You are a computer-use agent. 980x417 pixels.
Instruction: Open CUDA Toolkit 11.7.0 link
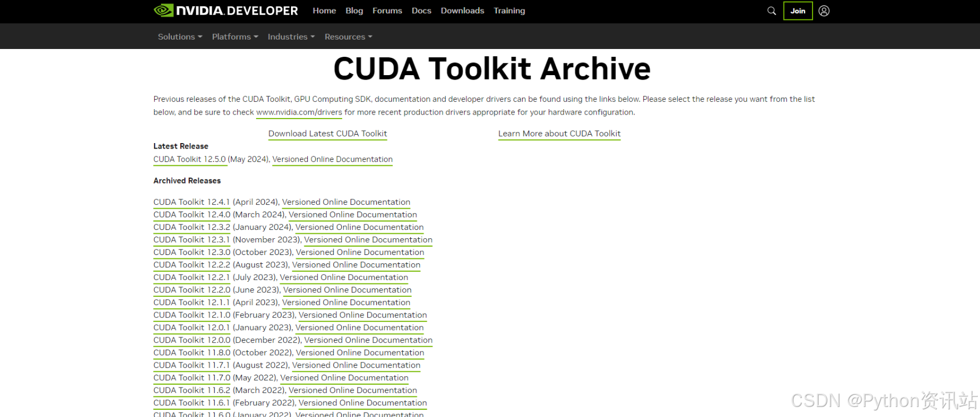191,377
